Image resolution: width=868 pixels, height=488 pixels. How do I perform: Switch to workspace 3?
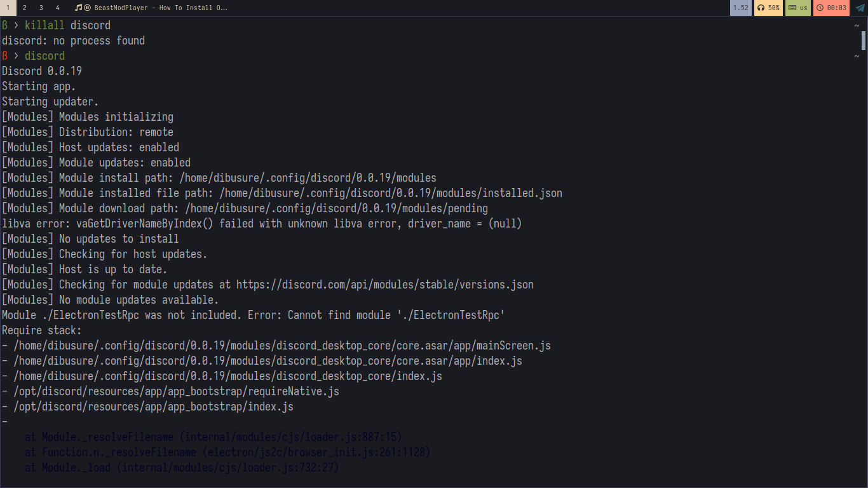coord(41,8)
